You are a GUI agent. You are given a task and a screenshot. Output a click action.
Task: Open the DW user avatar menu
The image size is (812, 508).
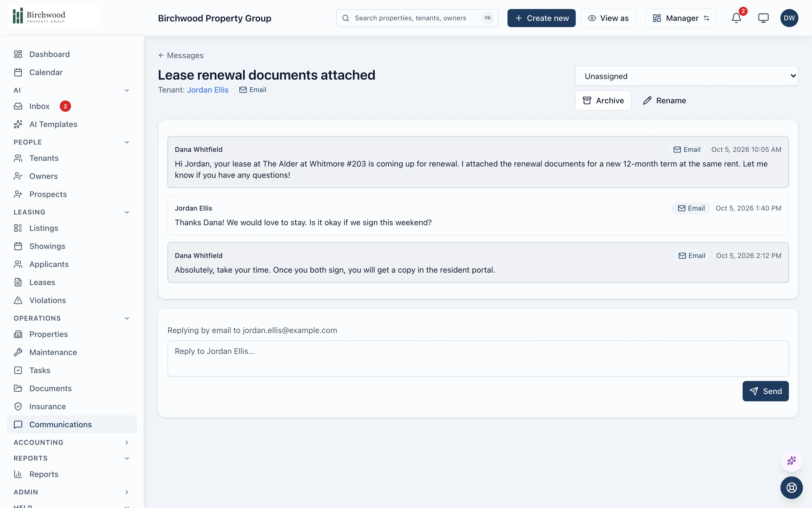[789, 18]
